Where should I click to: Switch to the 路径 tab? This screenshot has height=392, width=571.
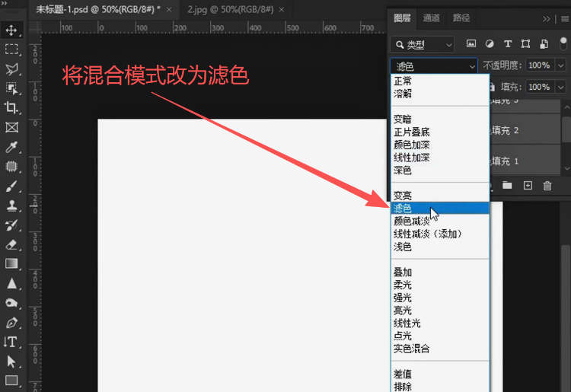(461, 18)
